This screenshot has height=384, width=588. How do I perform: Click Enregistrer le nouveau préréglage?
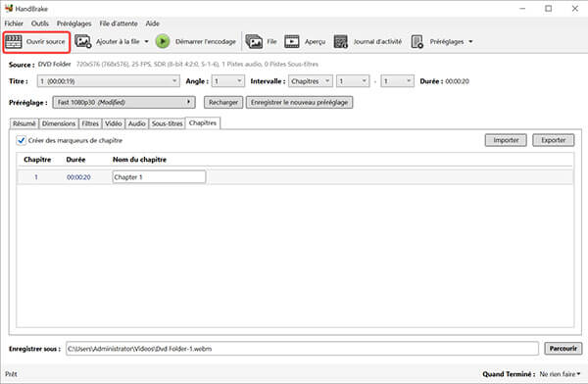tap(299, 102)
